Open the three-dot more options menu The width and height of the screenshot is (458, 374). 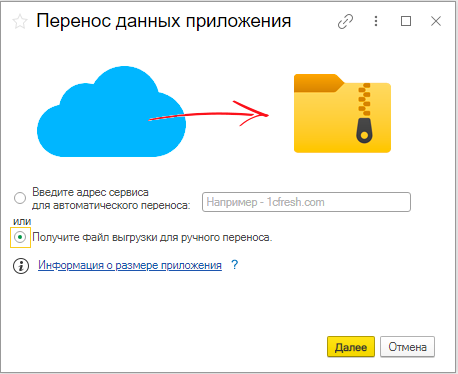point(376,21)
